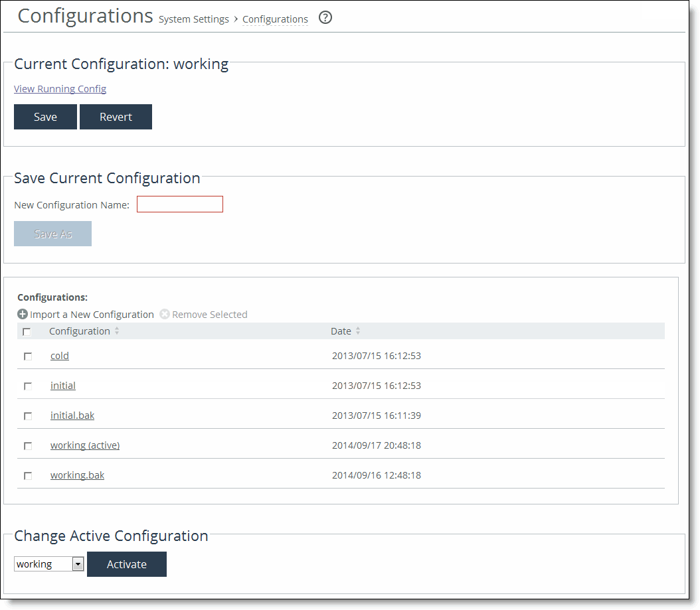700x610 pixels.
Task: Select the initial.bak row checkbox
Action: coord(27,416)
